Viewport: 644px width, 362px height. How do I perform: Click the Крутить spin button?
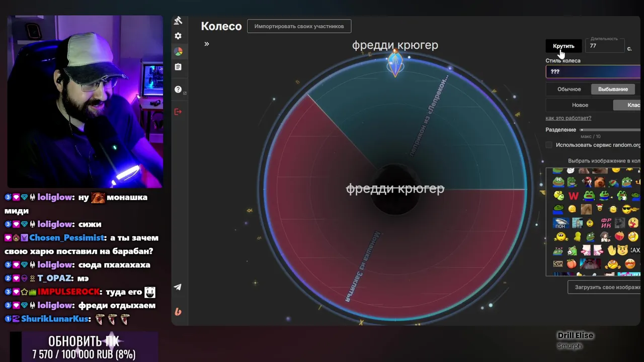coord(563,46)
